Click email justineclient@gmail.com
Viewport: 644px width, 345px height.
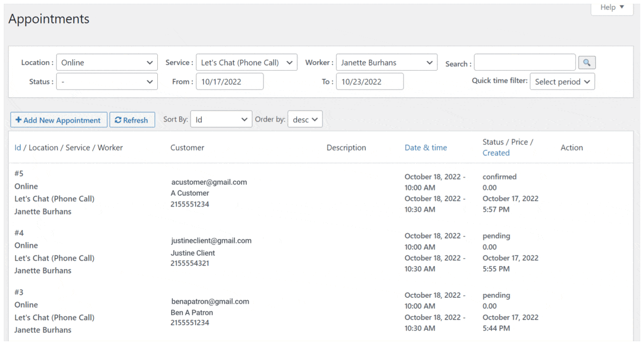click(211, 241)
